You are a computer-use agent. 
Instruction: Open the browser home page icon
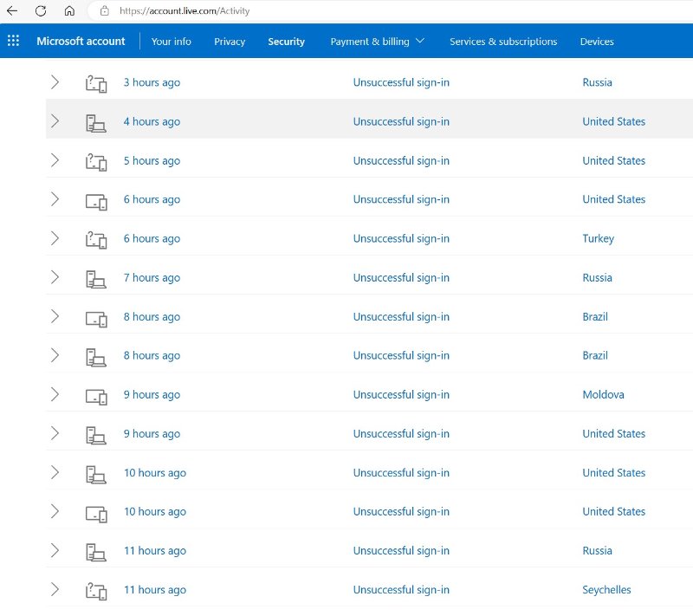coord(69,10)
